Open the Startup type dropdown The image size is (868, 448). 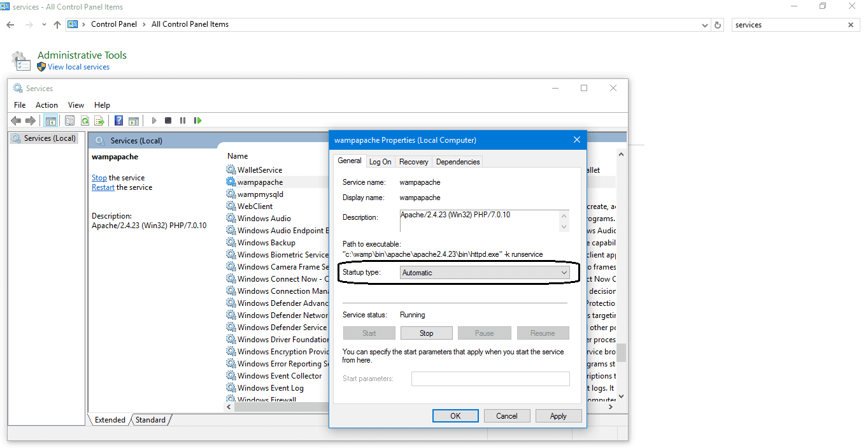485,273
